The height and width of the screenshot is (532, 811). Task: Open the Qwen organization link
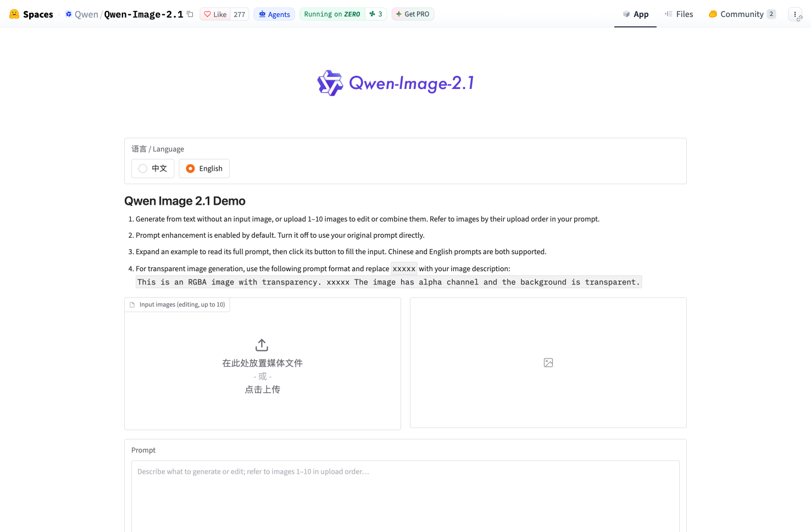click(x=86, y=14)
